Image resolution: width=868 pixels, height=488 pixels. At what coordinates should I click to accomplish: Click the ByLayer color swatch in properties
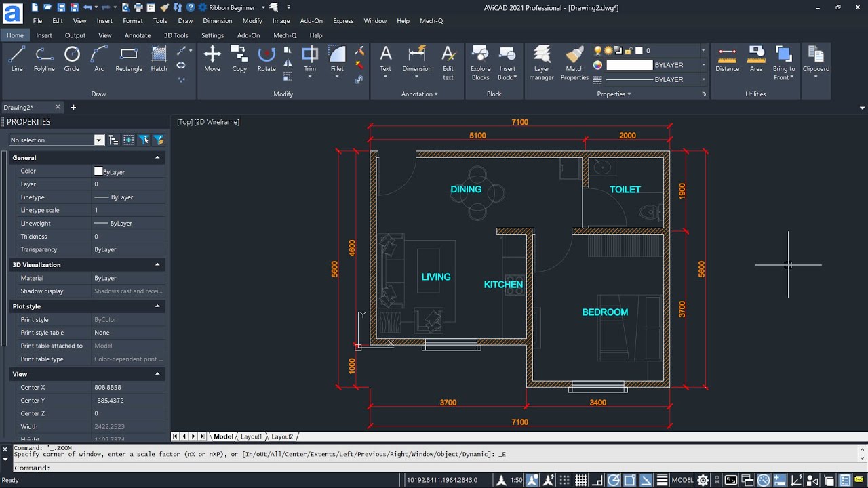[x=98, y=171]
